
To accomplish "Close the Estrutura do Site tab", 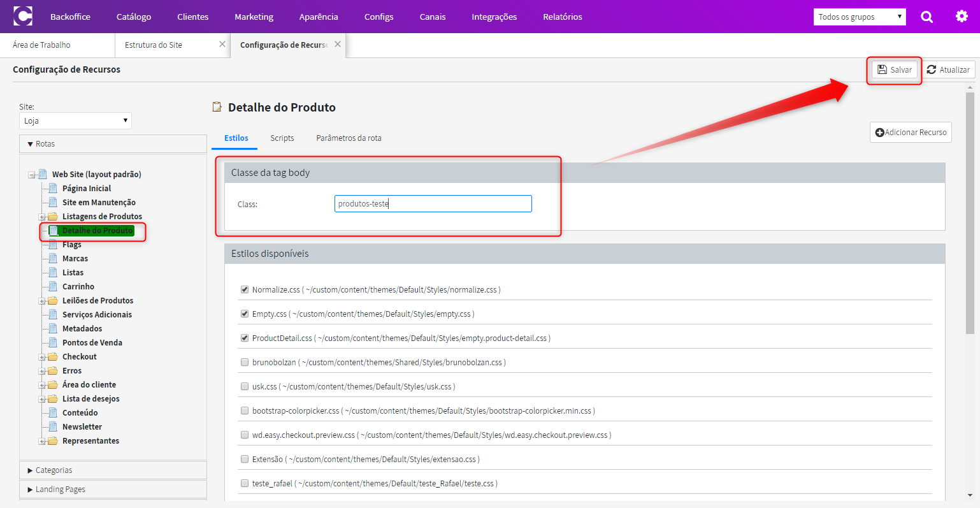I will point(222,44).
